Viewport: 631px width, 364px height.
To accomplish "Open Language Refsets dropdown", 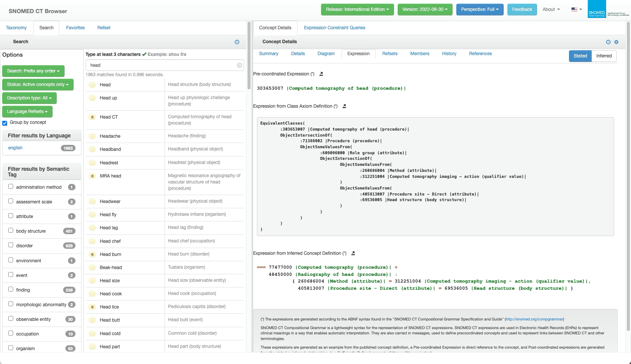I will click(27, 111).
